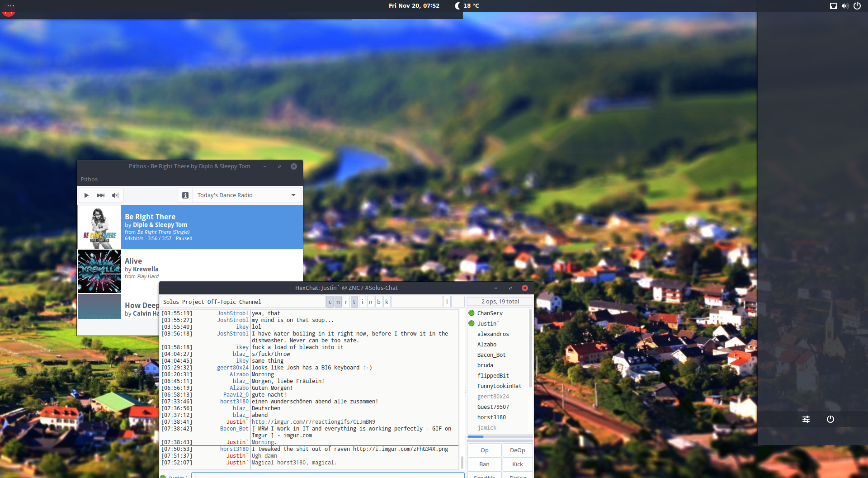Click the '2 ops, 19 total' label

pyautogui.click(x=500, y=302)
